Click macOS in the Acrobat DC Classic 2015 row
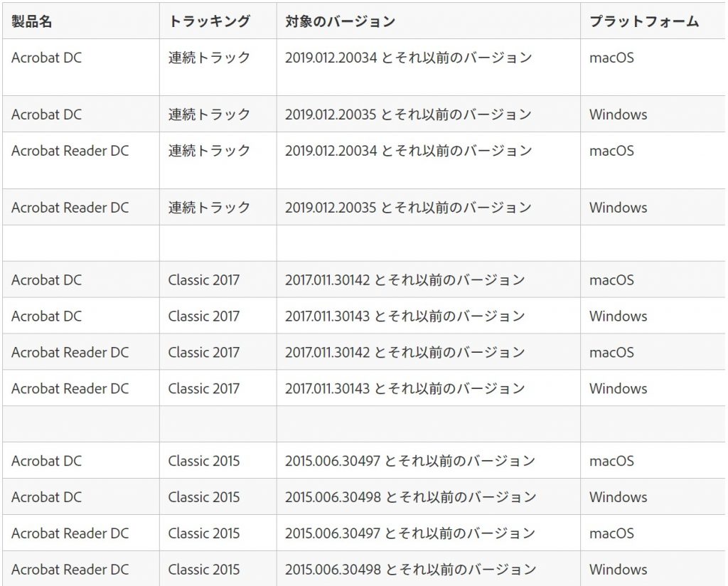The width and height of the screenshot is (728, 586). 611,461
